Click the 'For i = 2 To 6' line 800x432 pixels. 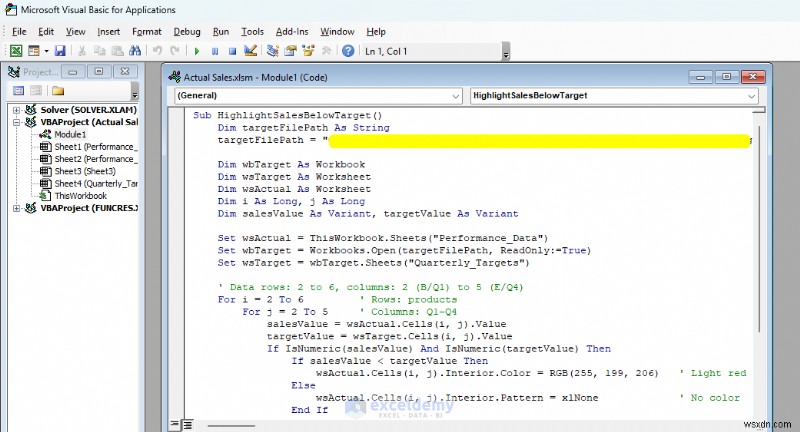tap(260, 299)
